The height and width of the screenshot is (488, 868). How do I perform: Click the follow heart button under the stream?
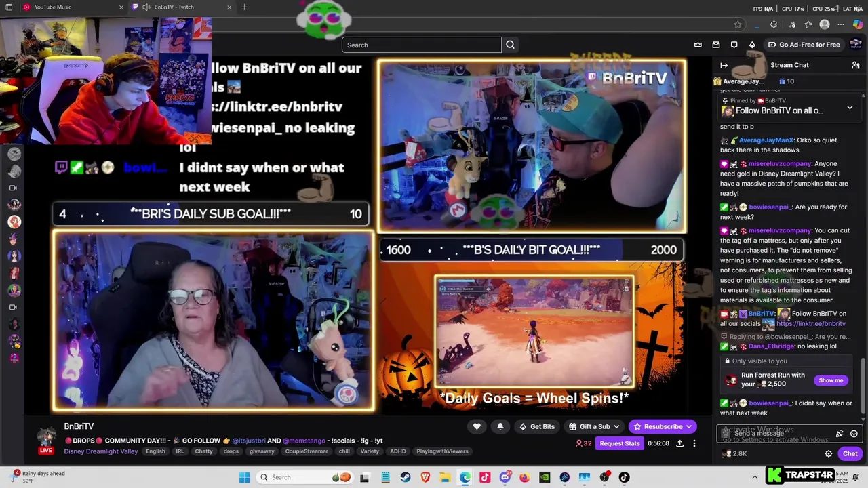(x=477, y=426)
